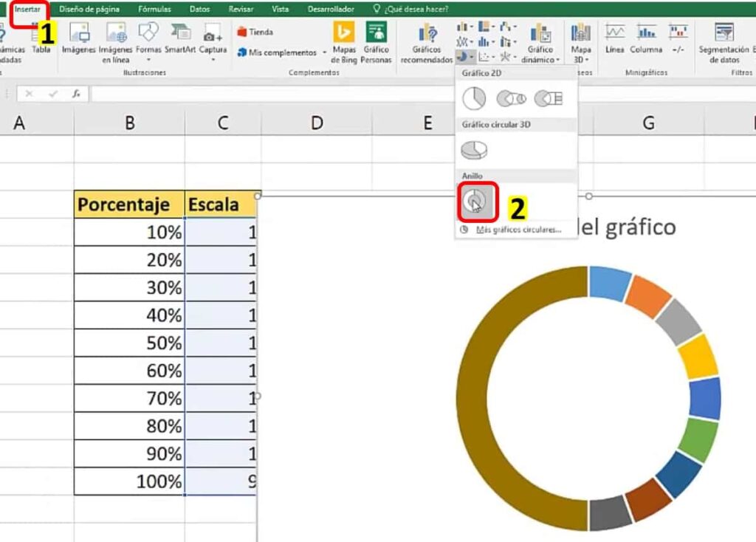Switch to the Fórmulas tab
Viewport: 756px width, 542px height.
(x=154, y=10)
